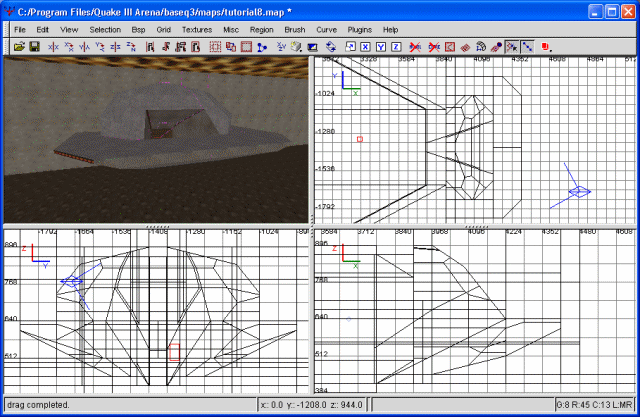Change views with the XYZ axes icon
The height and width of the screenshot is (417, 640).
click(281, 47)
